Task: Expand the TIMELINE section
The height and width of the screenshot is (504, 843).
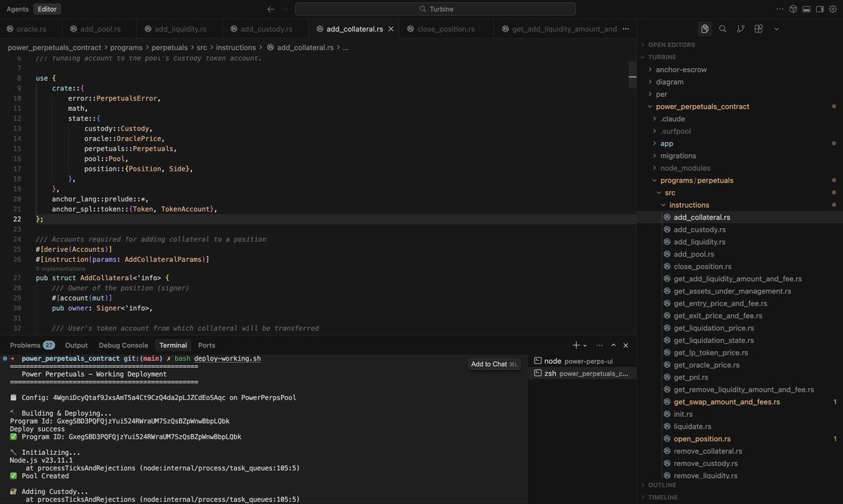Action: (x=740, y=497)
